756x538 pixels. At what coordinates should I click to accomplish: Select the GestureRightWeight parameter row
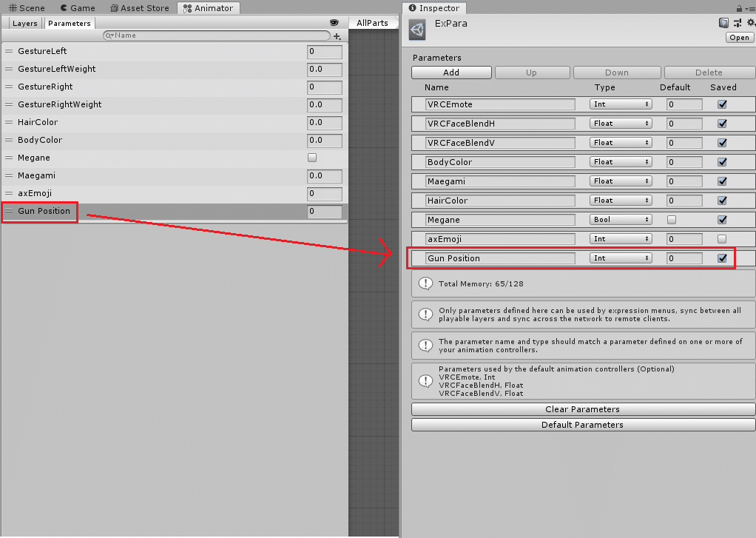click(x=174, y=104)
